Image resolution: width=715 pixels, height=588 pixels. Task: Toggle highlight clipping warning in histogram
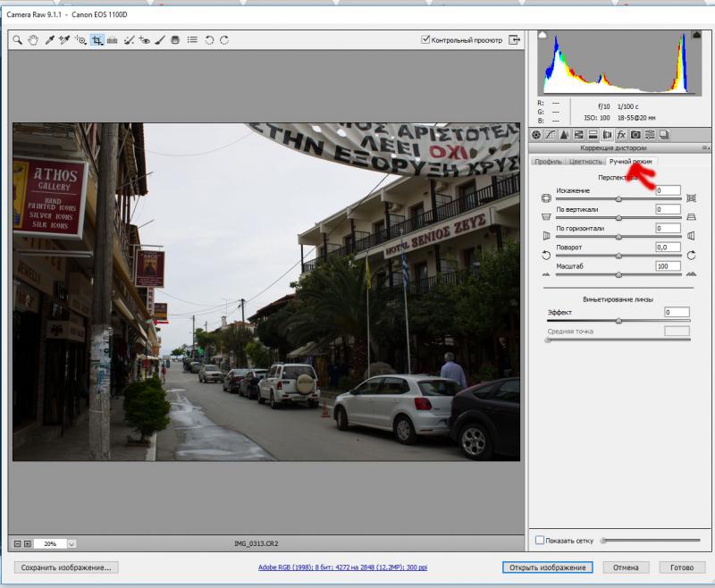coord(696,35)
